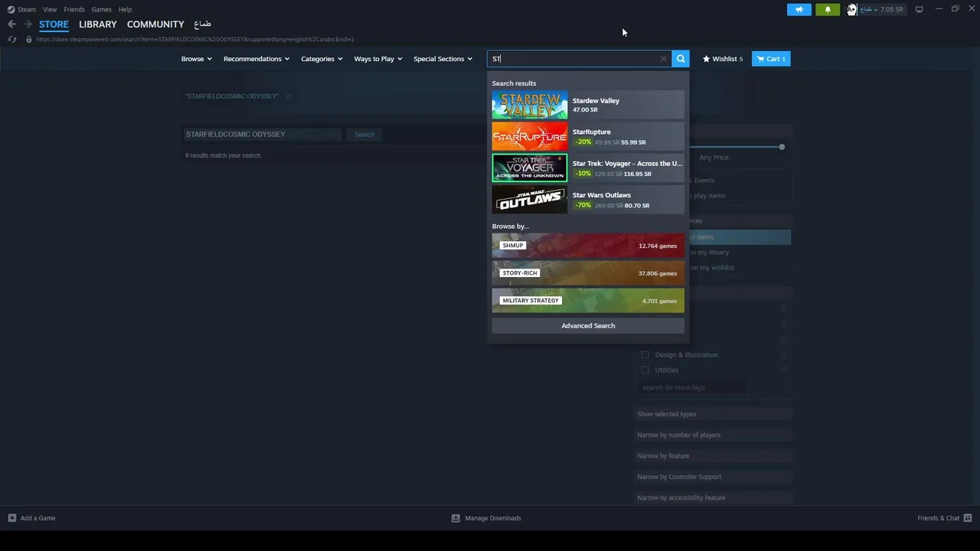Browse by the SHMUP tag banner
The image size is (980, 551).
pos(588,246)
